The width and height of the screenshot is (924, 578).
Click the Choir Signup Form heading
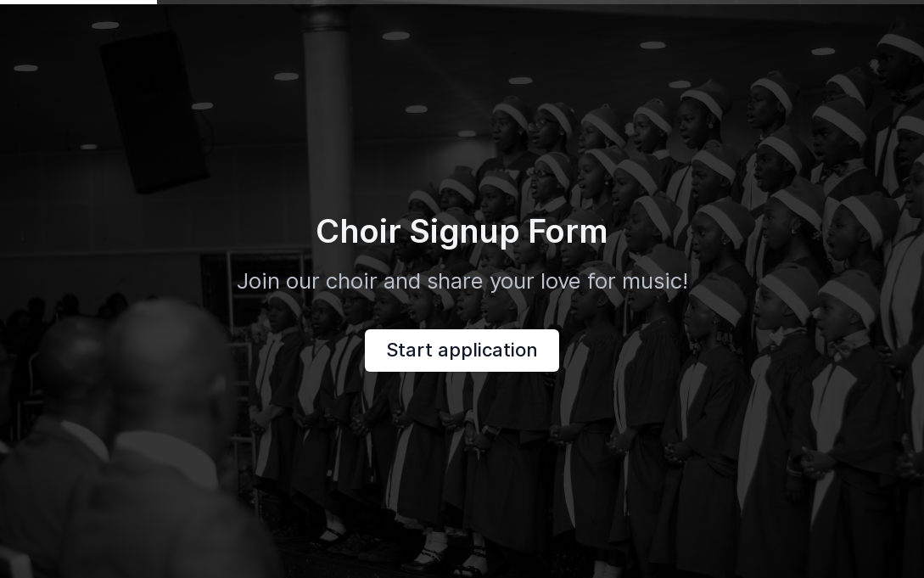(x=462, y=231)
